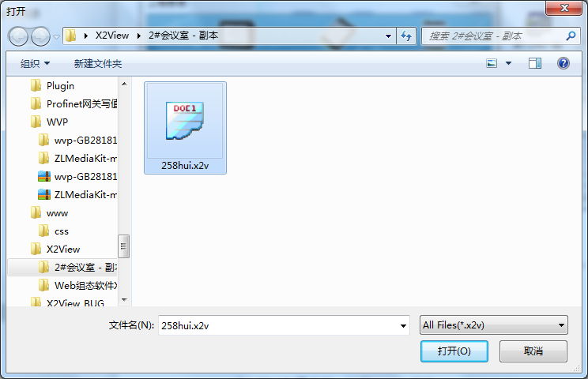Click 新建文件夹 to create a folder
This screenshot has height=379, width=588.
[x=98, y=64]
